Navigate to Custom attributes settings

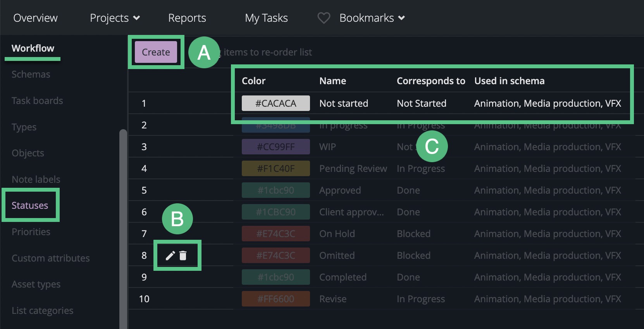pos(50,258)
